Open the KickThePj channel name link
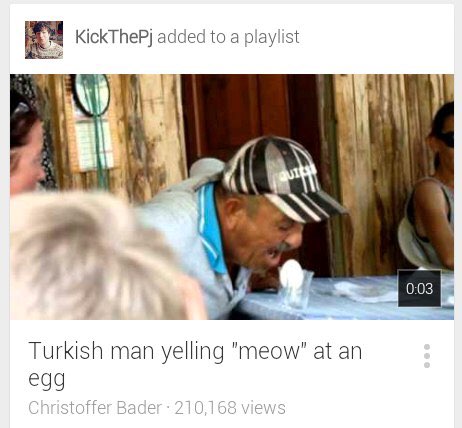Screen dimensions: 462x428 (x=114, y=37)
